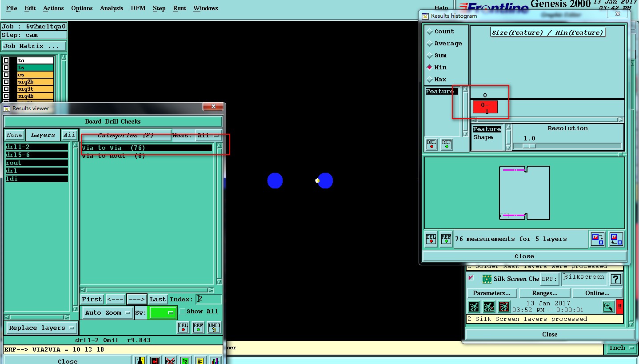Open the DFM menu

[x=138, y=8]
